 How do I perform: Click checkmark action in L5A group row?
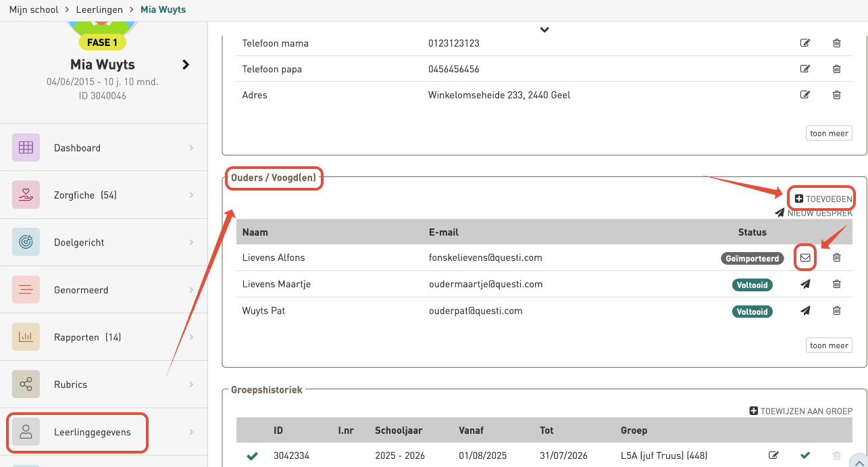(x=805, y=456)
